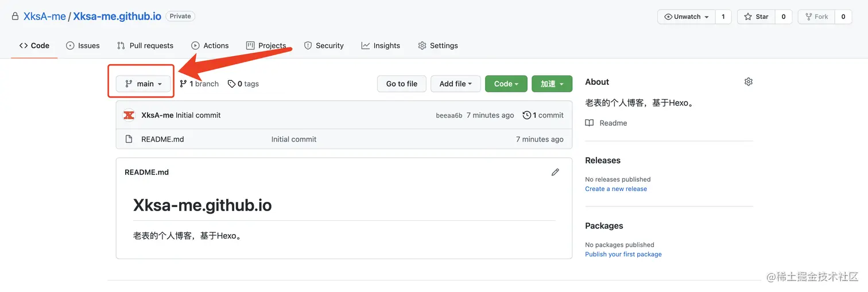The image size is (868, 292).
Task: Click the About description text
Action: click(640, 103)
